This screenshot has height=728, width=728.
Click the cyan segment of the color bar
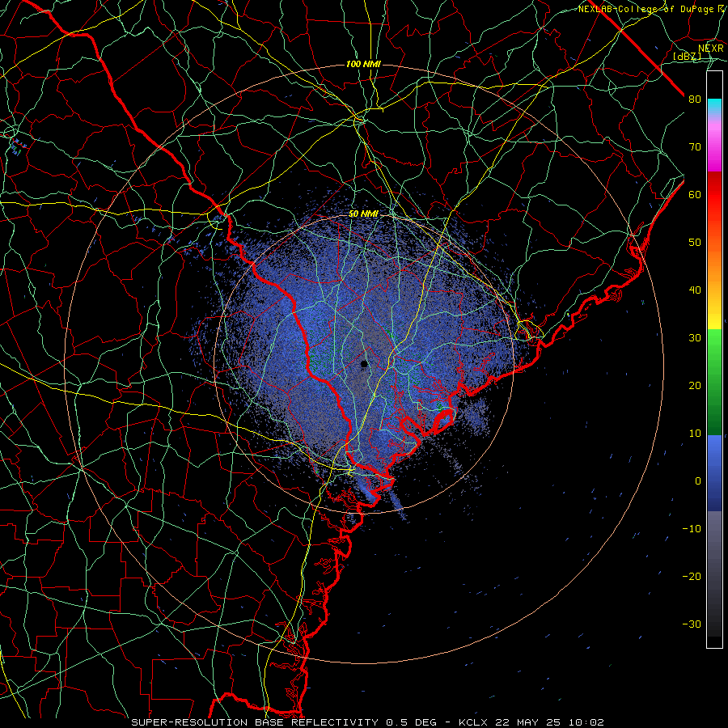(x=714, y=106)
